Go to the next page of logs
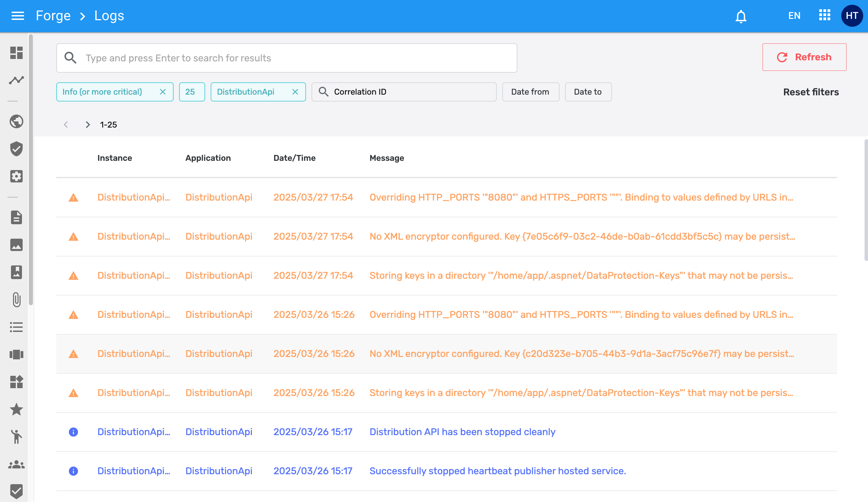Image resolution: width=868 pixels, height=502 pixels. [87, 124]
